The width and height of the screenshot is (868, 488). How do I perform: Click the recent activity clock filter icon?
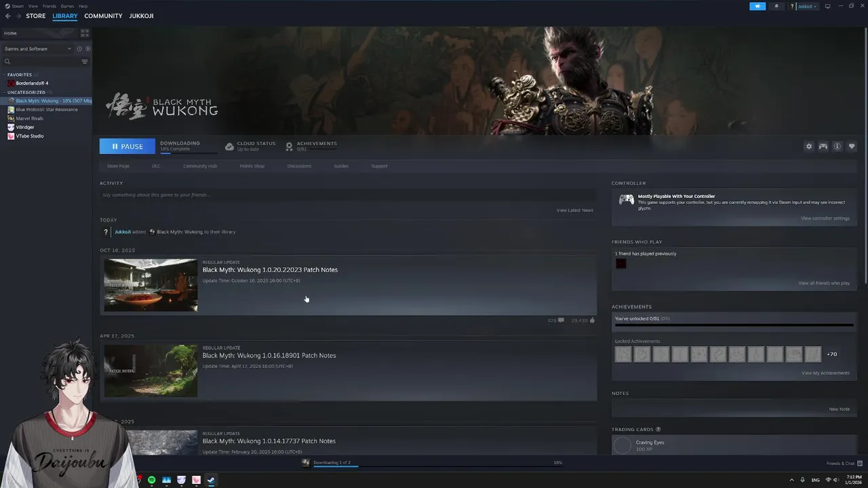(x=79, y=49)
